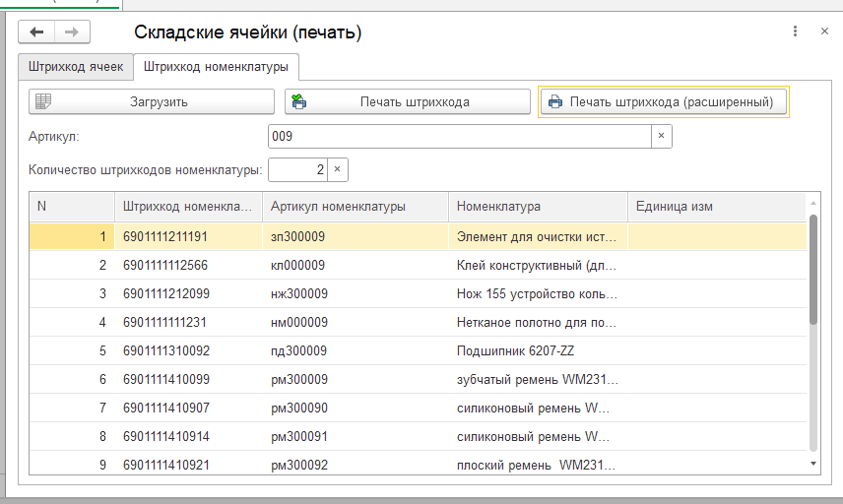Select the Штрихкод номенклатуры tab

216,67
